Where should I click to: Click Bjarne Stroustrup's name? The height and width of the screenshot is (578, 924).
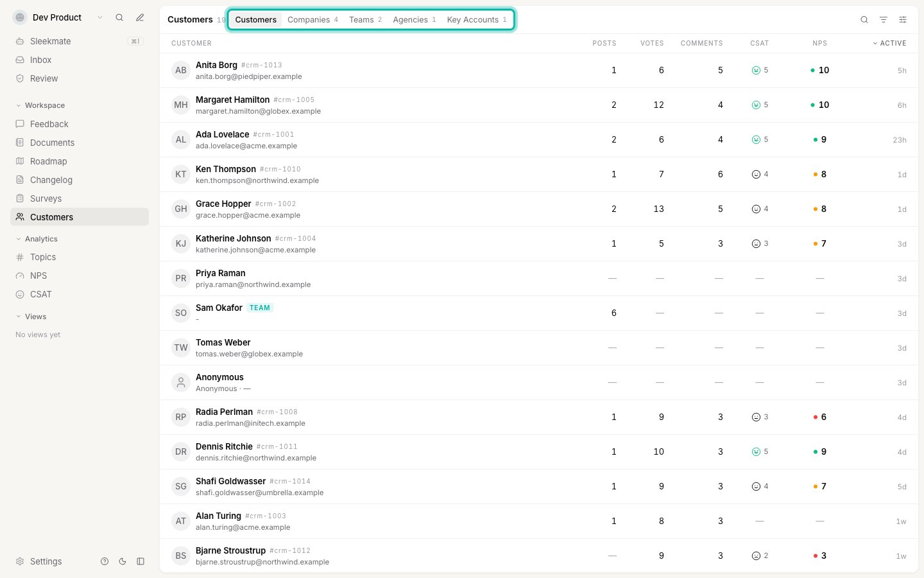coord(230,550)
